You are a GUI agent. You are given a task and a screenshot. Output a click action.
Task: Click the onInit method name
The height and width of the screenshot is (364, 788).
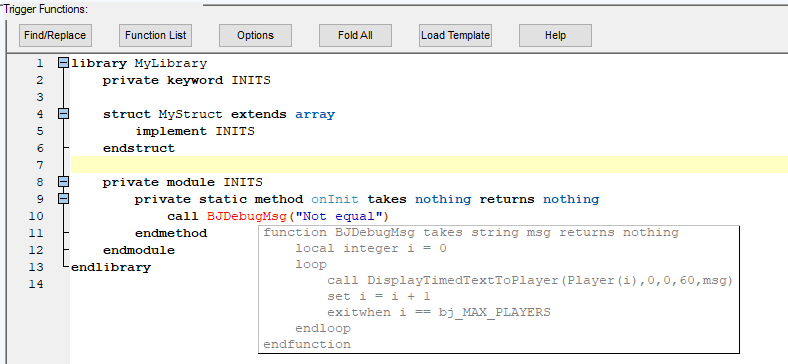[x=335, y=199]
